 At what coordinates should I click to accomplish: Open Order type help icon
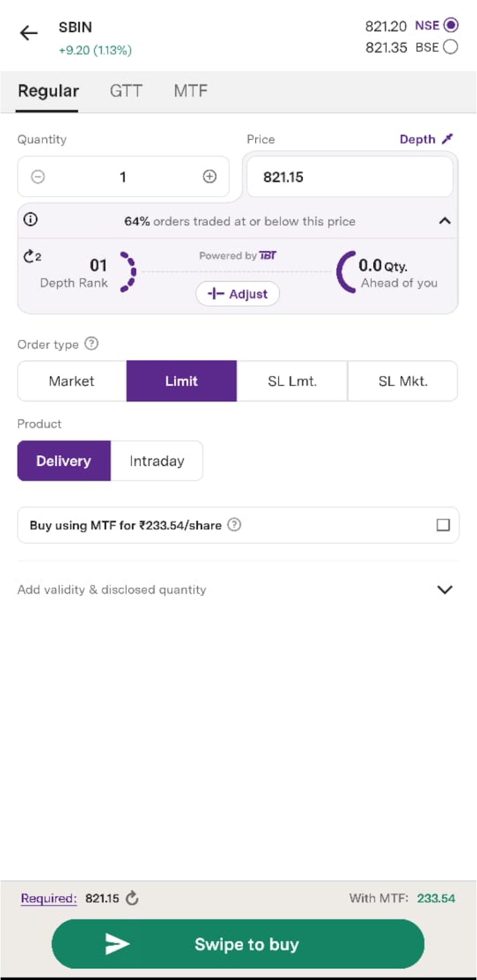coord(91,344)
